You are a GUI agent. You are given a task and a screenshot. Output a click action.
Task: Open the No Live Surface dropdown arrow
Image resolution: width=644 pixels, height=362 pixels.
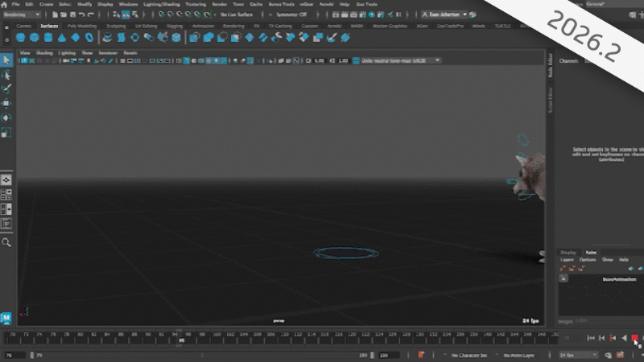pyautogui.click(x=215, y=14)
